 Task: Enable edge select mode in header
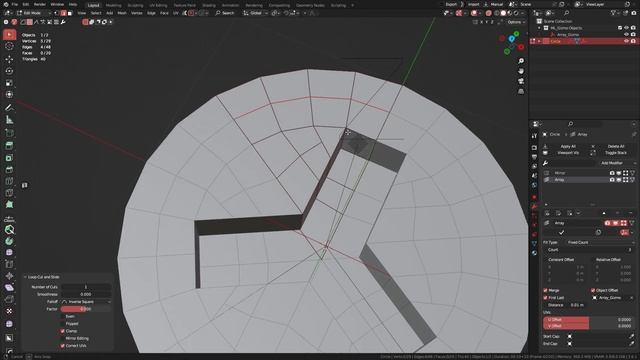click(x=63, y=13)
